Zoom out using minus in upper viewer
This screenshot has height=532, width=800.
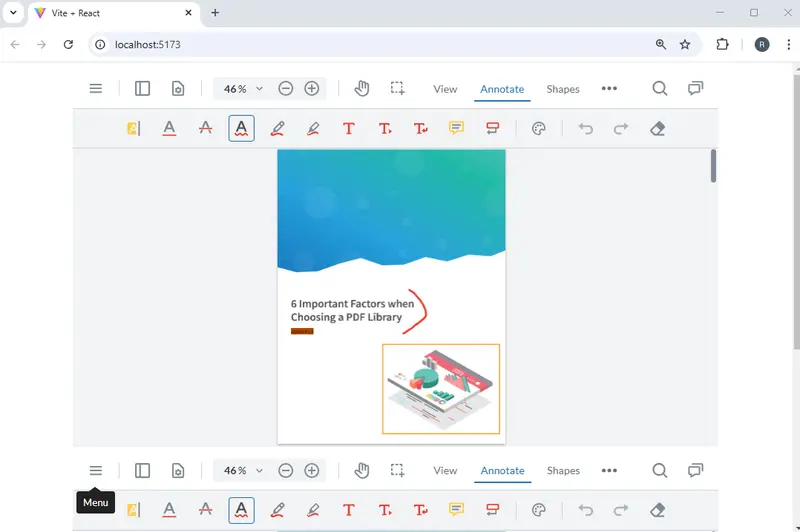click(286, 89)
